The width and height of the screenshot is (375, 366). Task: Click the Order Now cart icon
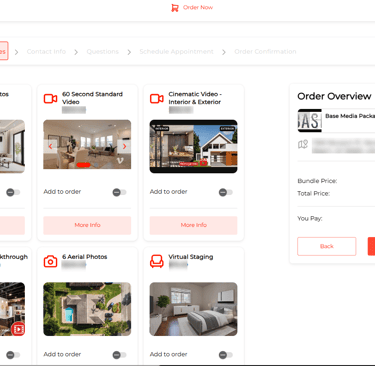[x=175, y=8]
